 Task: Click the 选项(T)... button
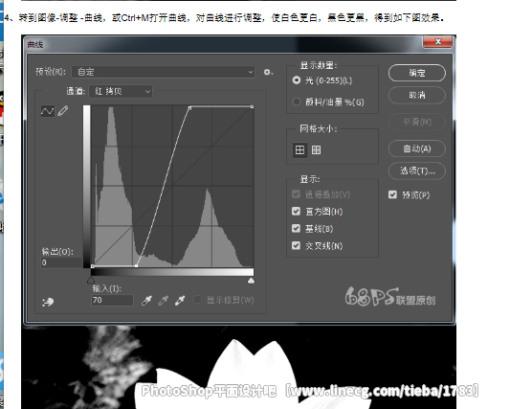tap(417, 170)
